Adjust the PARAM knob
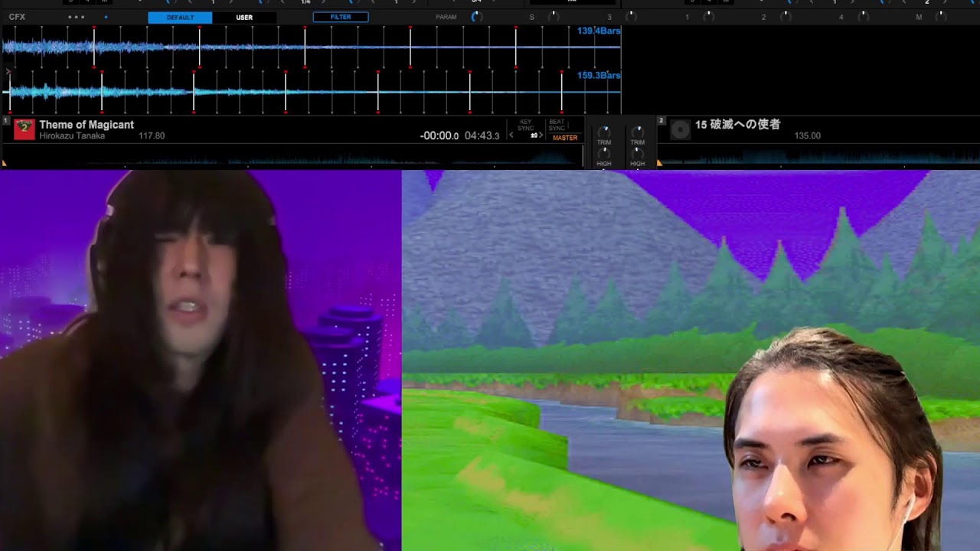This screenshot has height=551, width=980. (x=475, y=16)
